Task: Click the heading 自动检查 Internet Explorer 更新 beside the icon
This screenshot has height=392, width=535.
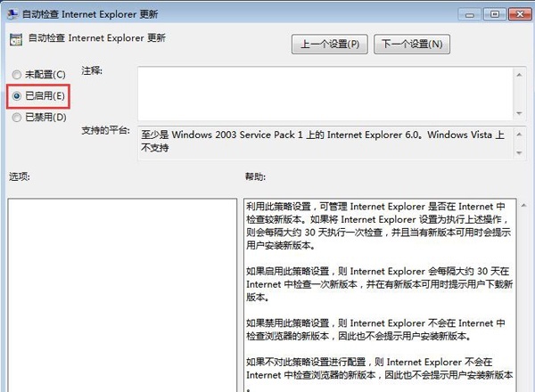Action: click(x=97, y=37)
